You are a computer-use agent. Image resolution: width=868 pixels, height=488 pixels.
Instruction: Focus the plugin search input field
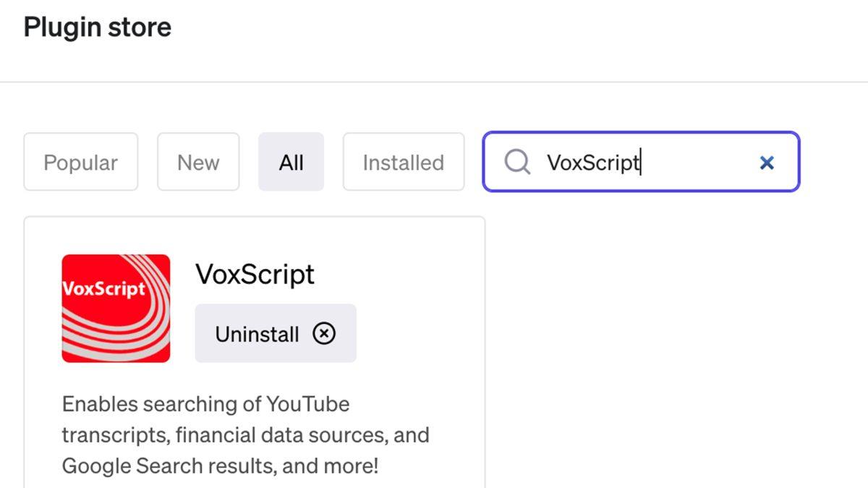694,162
